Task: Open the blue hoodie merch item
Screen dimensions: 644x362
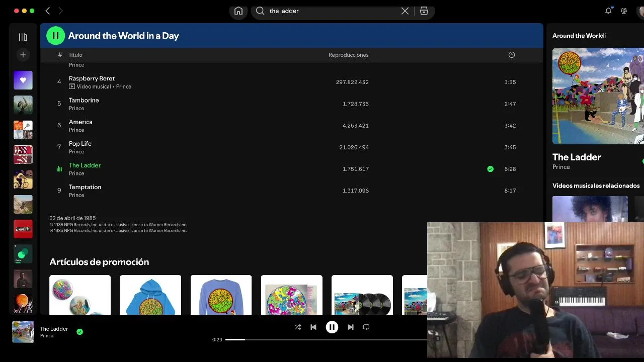Action: point(150,295)
